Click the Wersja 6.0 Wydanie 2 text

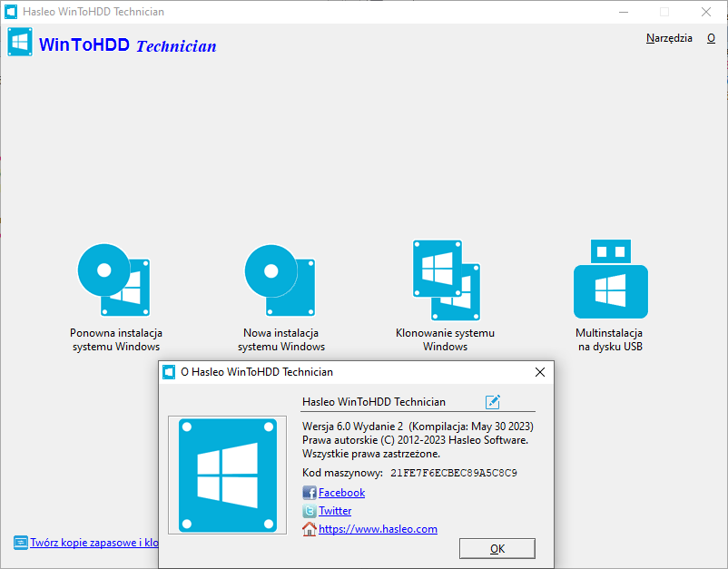(352, 427)
